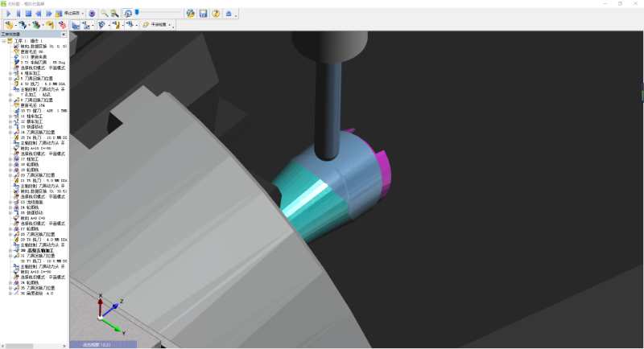Step to the previous operation
This screenshot has height=349, width=644.
click(39, 14)
